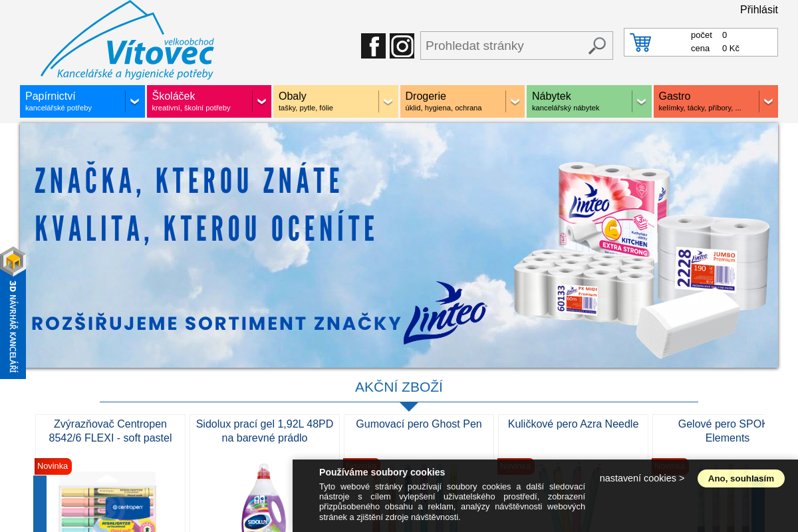
Task: Open the Facebook page icon
Action: click(x=373, y=46)
